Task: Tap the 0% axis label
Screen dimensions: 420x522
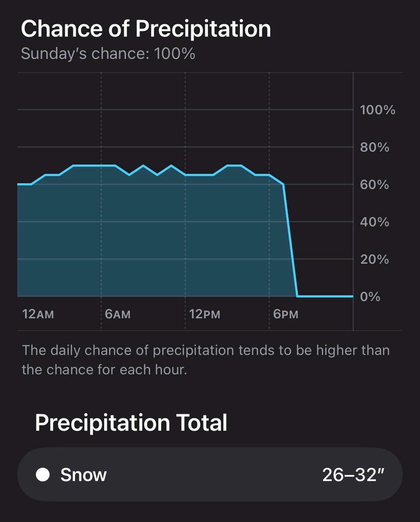Action: pos(370,297)
